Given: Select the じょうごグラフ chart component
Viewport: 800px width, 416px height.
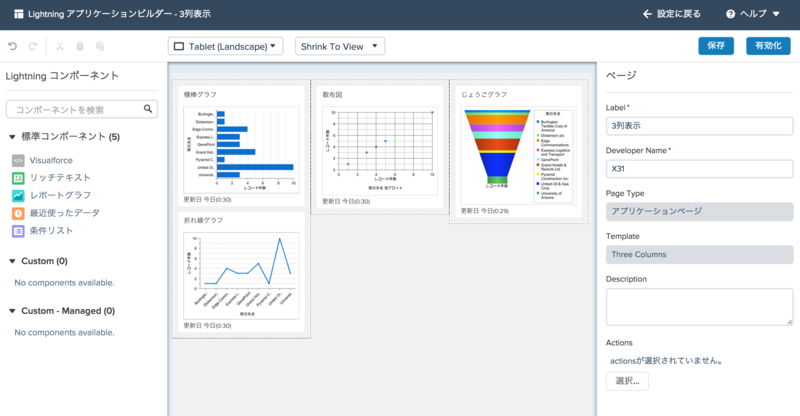Looking at the screenshot, I should [518, 152].
